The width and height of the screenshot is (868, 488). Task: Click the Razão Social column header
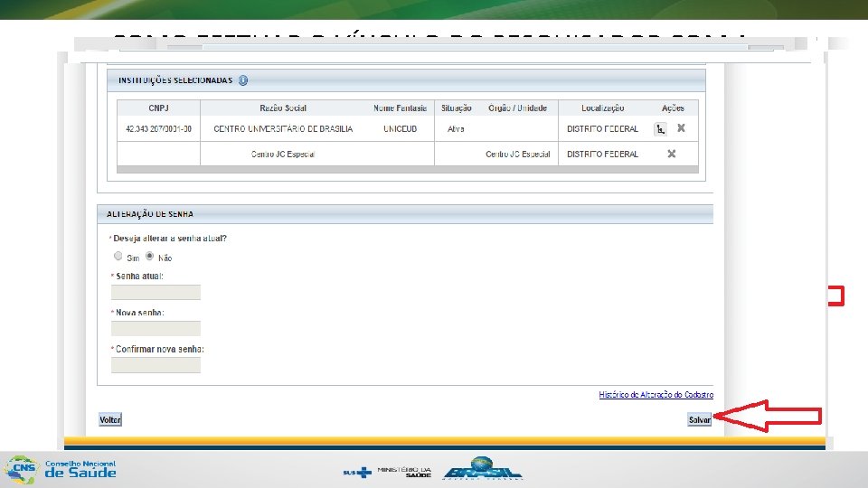pos(283,108)
